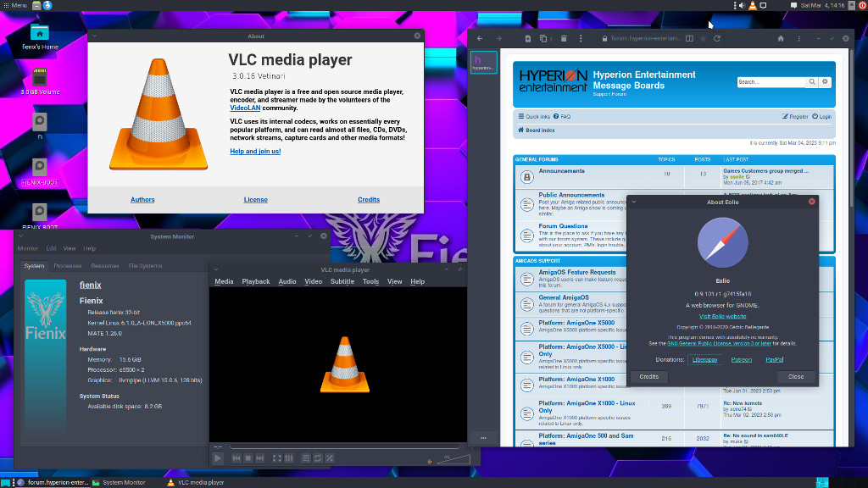The height and width of the screenshot is (488, 868).
Task: Click home icon in Eolie toolbar
Action: pyautogui.click(x=781, y=39)
